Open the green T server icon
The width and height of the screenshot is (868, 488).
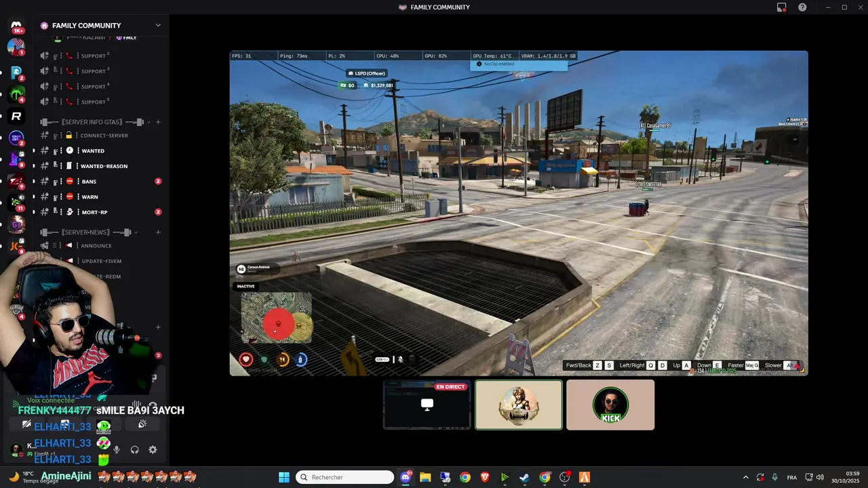pyautogui.click(x=16, y=94)
